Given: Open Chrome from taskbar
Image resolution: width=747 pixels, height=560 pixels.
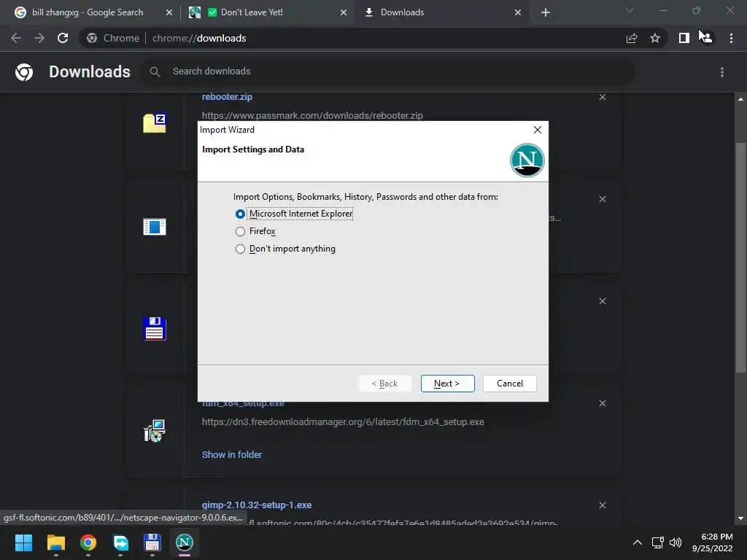Looking at the screenshot, I should click(x=88, y=542).
